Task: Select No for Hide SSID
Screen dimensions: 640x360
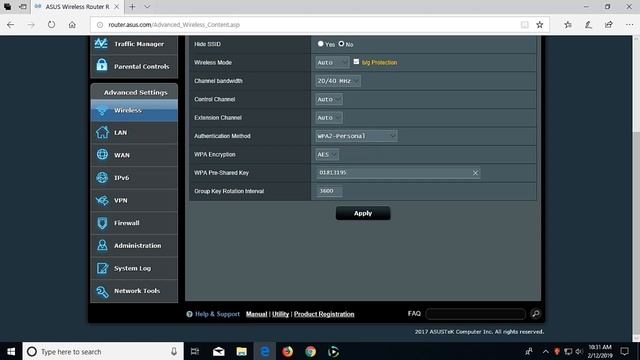Action: [x=341, y=44]
